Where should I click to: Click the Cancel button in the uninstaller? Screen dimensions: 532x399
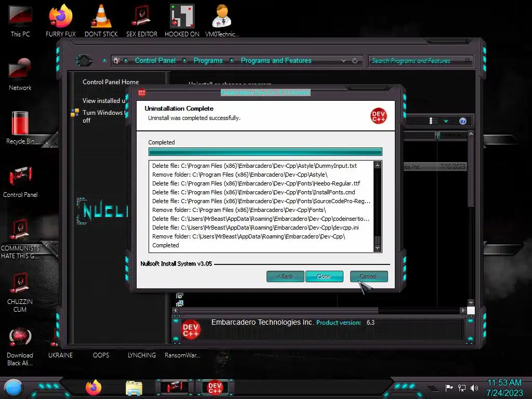369,276
